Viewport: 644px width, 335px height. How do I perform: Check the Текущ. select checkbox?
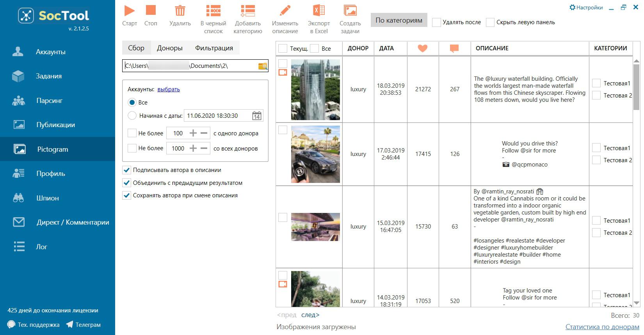tap(283, 48)
